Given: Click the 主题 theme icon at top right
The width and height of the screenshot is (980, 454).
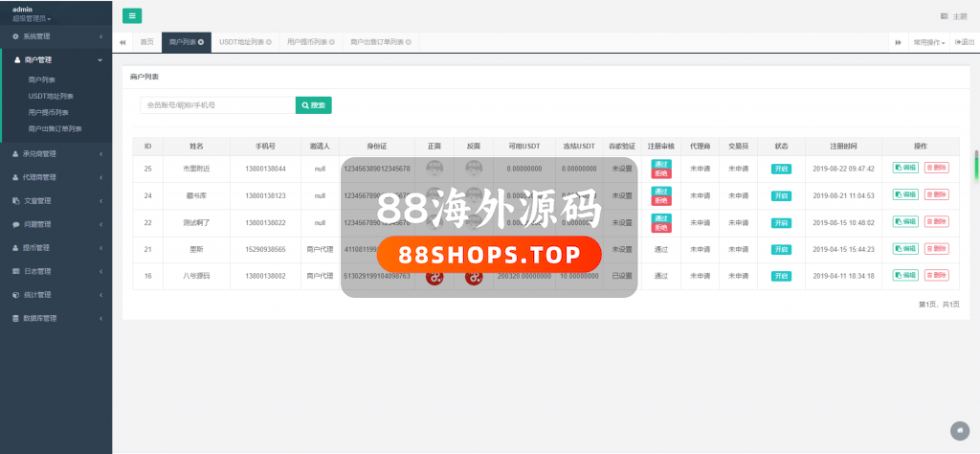Looking at the screenshot, I should [945, 16].
